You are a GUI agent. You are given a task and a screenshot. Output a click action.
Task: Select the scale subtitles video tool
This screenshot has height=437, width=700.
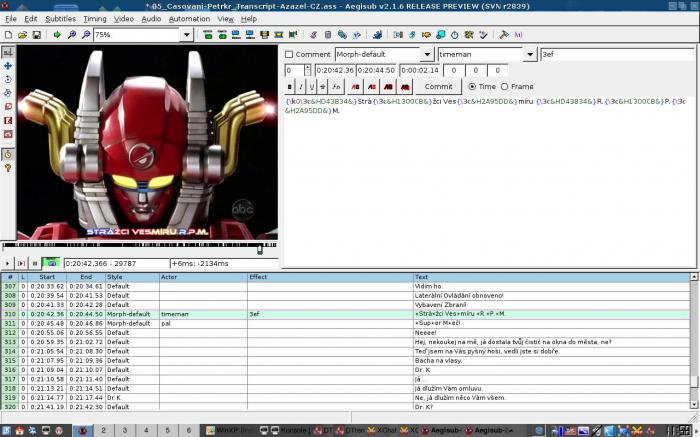pos(8,107)
